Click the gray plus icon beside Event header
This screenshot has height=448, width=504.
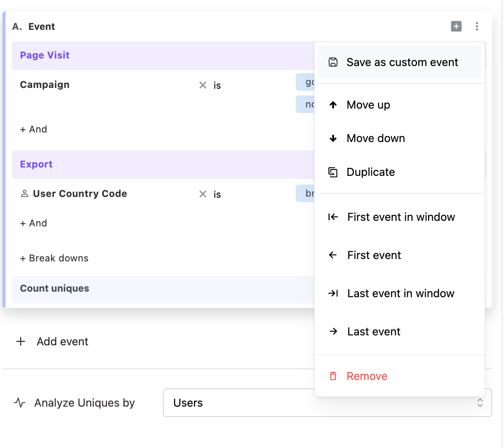(456, 27)
